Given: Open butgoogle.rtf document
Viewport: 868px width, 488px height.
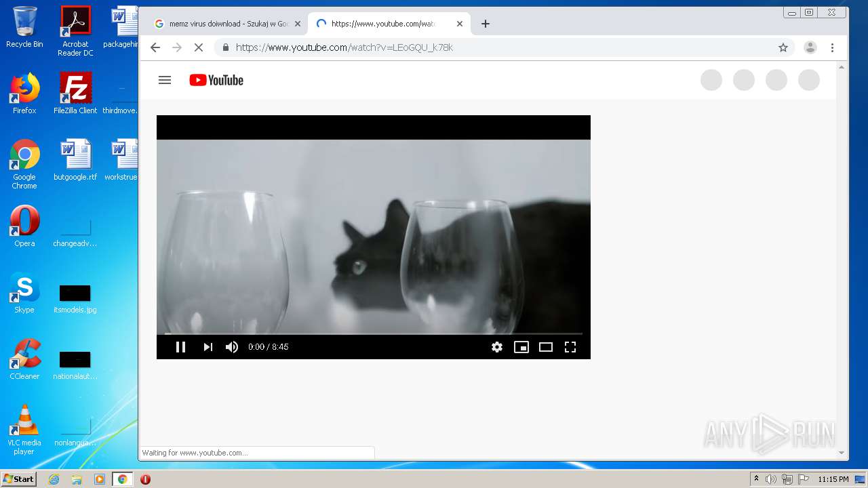Looking at the screenshot, I should (75, 160).
